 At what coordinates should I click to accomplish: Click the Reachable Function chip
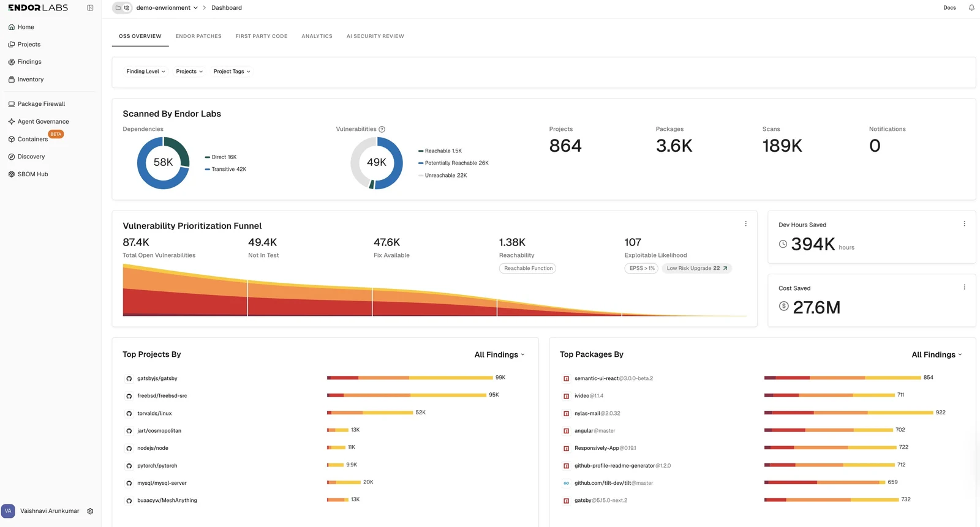point(528,268)
